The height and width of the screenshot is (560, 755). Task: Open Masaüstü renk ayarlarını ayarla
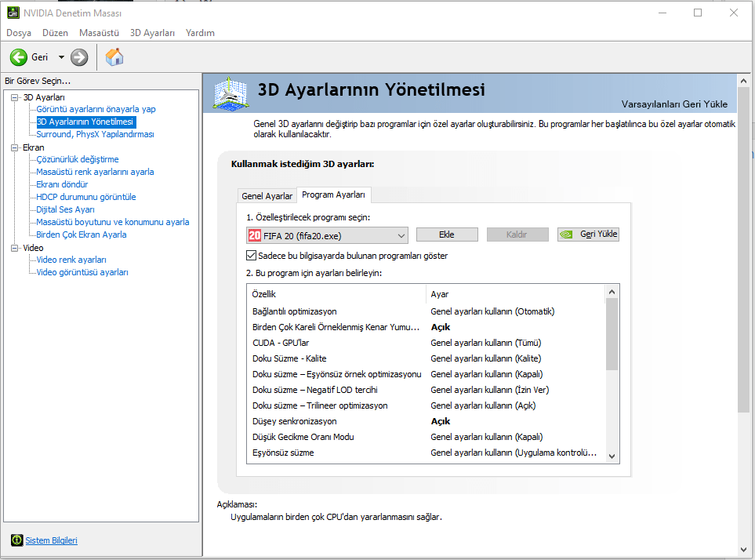coord(95,172)
